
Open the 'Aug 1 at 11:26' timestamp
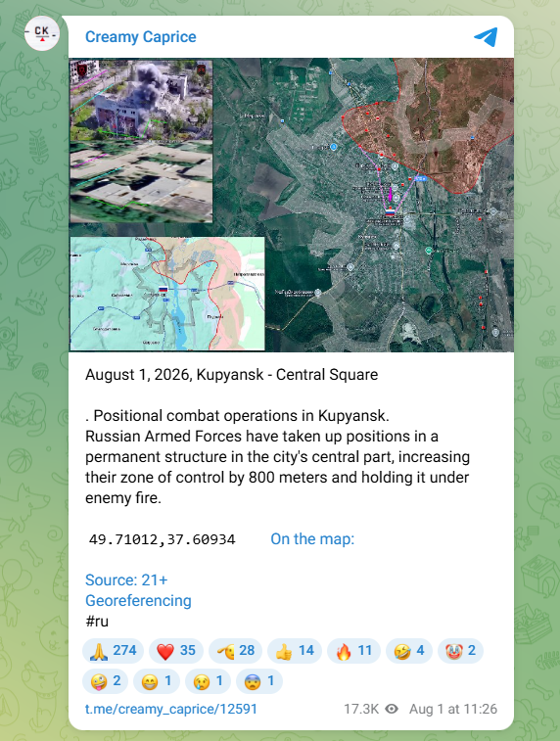coord(452,709)
